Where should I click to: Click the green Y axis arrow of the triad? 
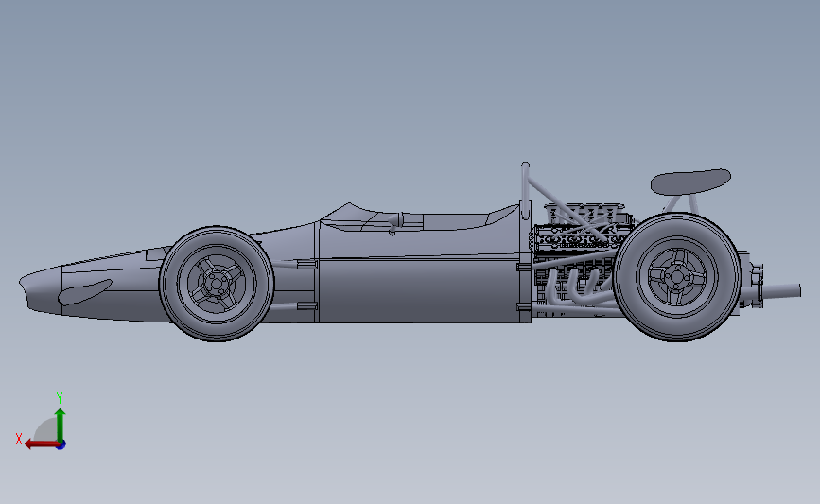[x=61, y=426]
